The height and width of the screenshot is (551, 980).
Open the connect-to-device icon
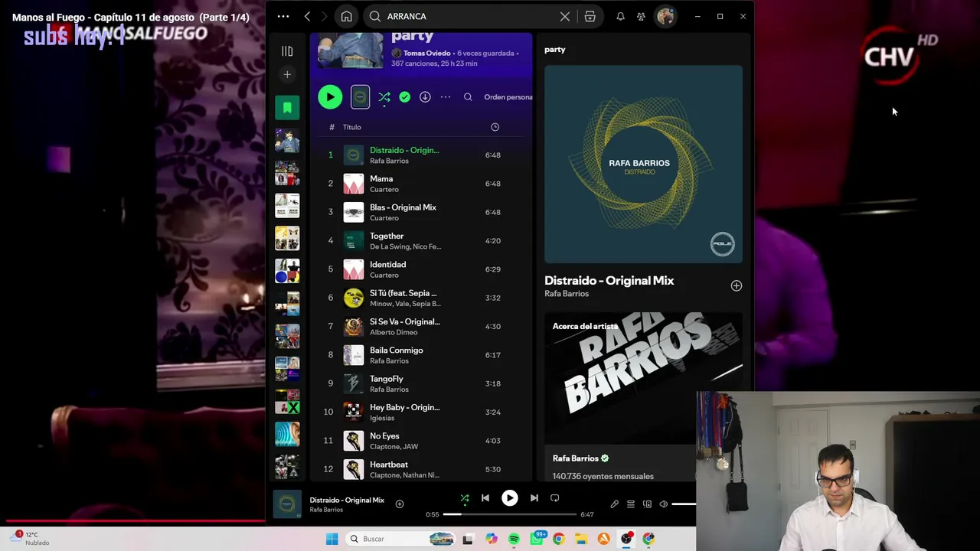point(647,504)
